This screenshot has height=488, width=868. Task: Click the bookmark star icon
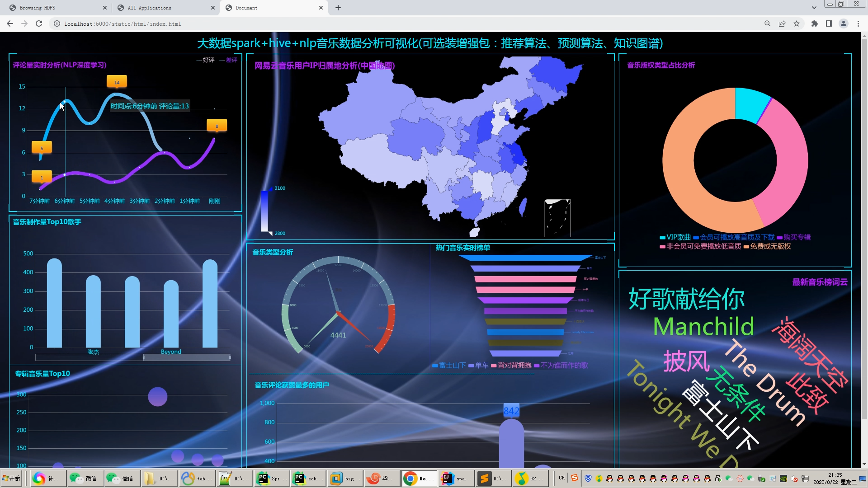click(x=797, y=24)
